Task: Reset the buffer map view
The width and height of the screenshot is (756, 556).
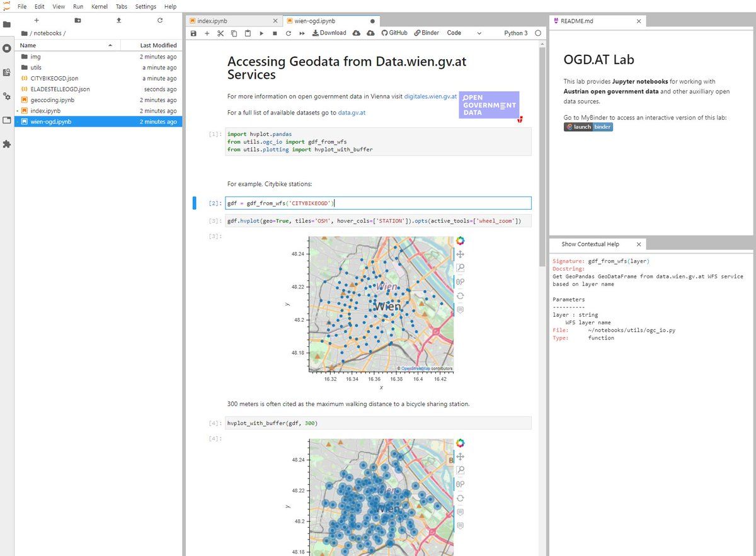Action: tap(461, 498)
